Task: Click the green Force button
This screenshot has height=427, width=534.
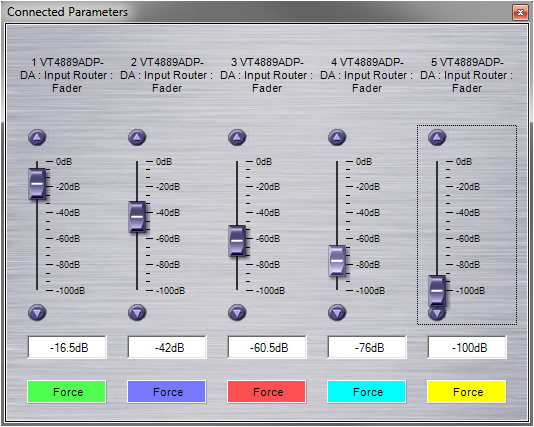Action: 67,392
